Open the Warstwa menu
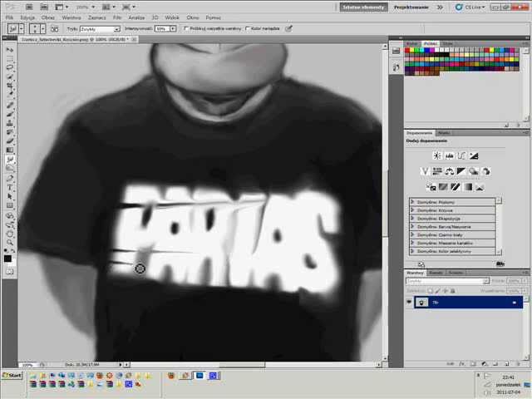This screenshot has width=532, height=399. tap(71, 17)
